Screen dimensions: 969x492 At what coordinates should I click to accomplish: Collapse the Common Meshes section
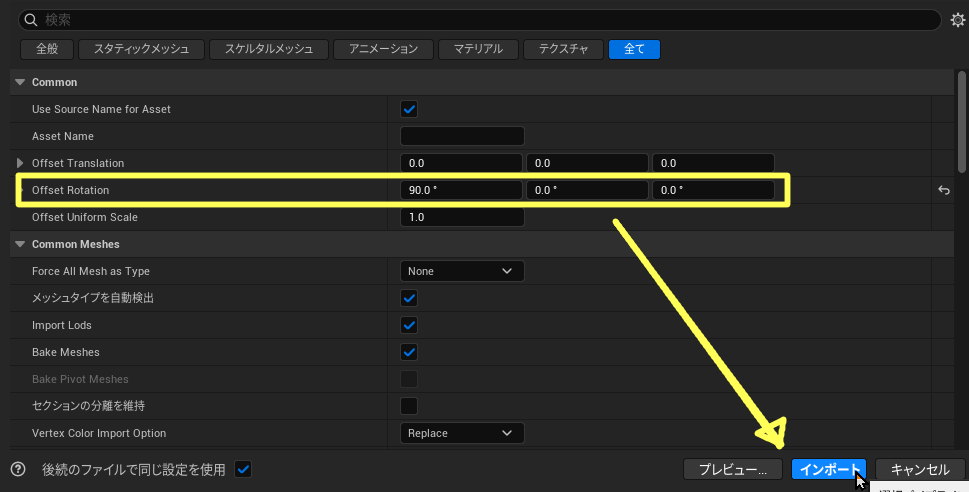20,244
